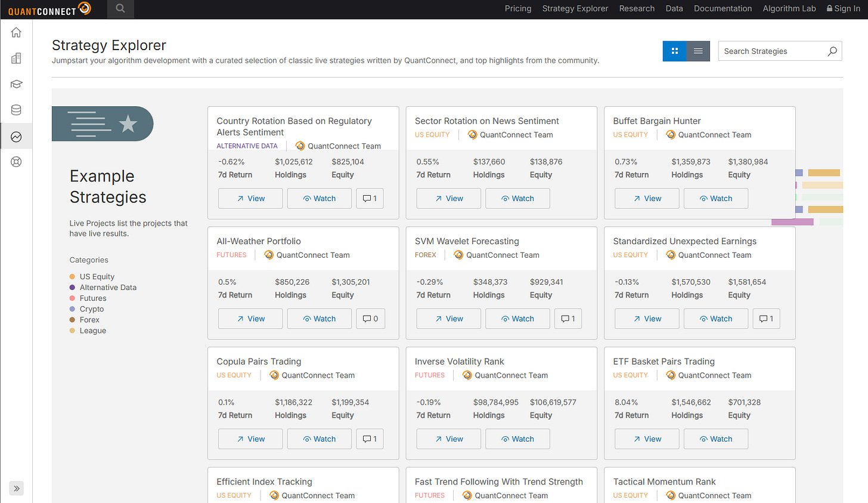Open the search icon in top bar
The width and height of the screenshot is (868, 503).
tap(120, 9)
